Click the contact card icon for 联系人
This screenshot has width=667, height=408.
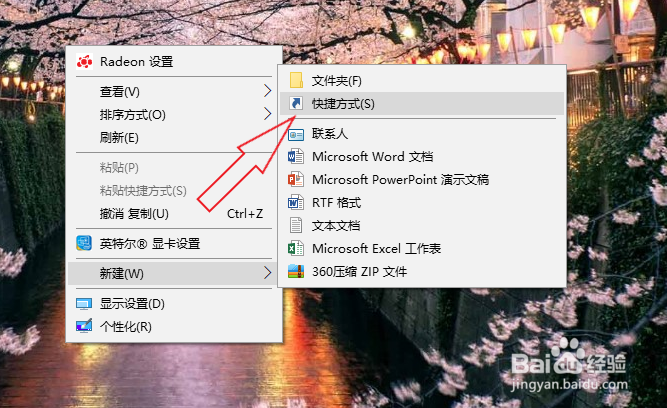click(x=296, y=134)
